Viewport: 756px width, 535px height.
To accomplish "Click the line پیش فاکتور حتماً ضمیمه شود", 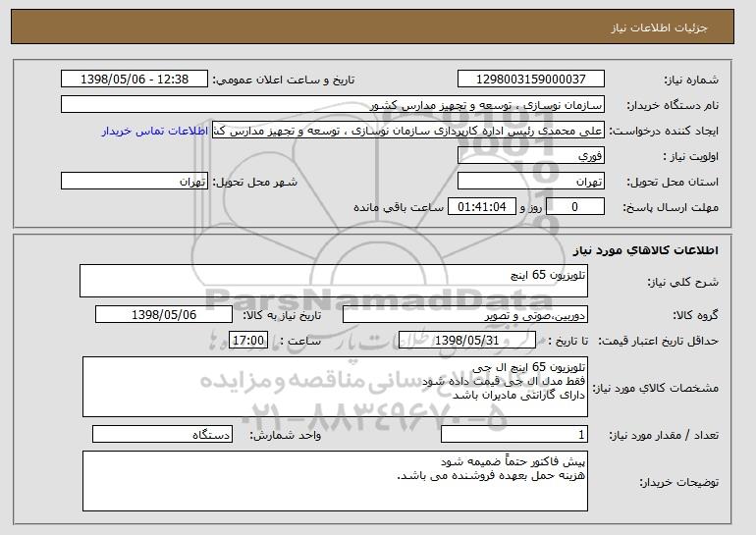I will [x=513, y=461].
